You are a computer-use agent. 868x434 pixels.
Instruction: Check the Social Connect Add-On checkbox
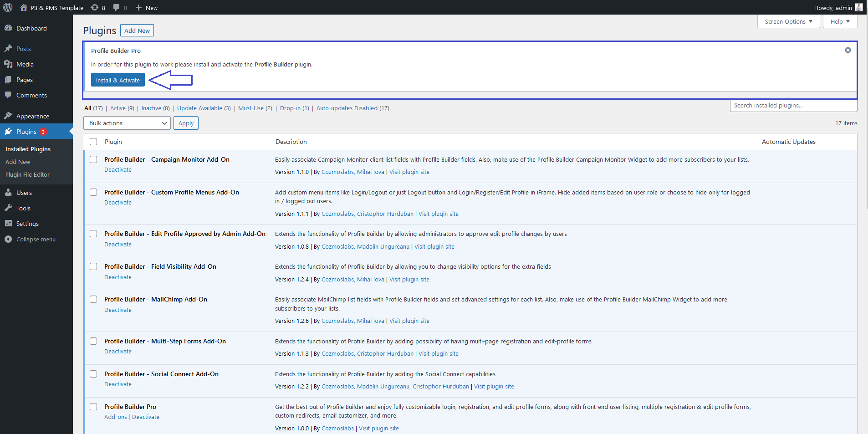[x=93, y=374]
